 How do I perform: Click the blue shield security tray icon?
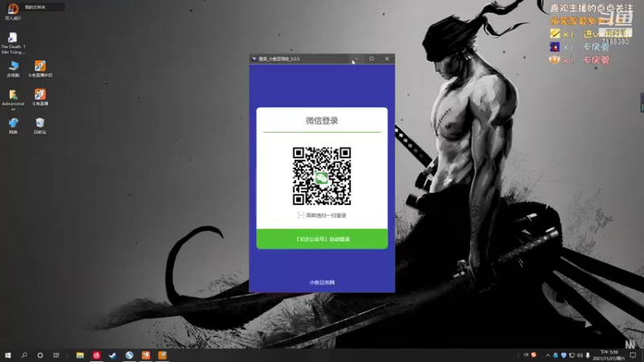[563, 356]
